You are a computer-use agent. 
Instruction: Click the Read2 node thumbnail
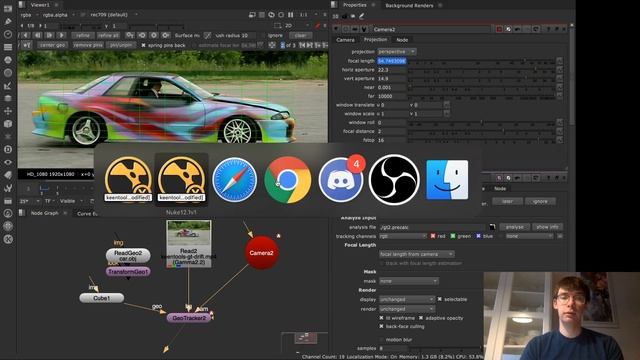[189, 233]
